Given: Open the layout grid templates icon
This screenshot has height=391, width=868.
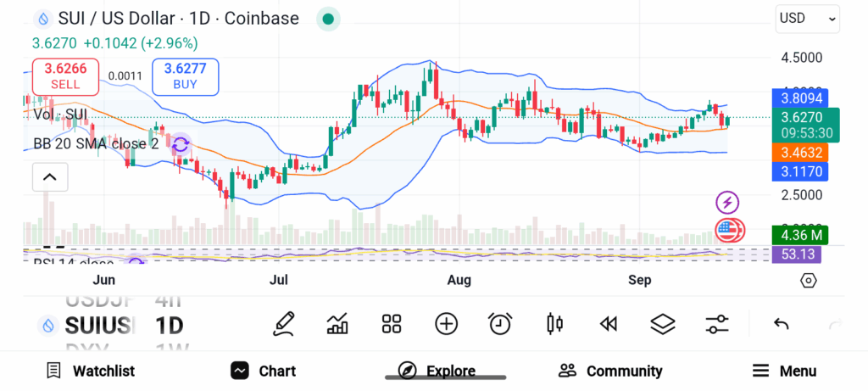Looking at the screenshot, I should [x=391, y=323].
